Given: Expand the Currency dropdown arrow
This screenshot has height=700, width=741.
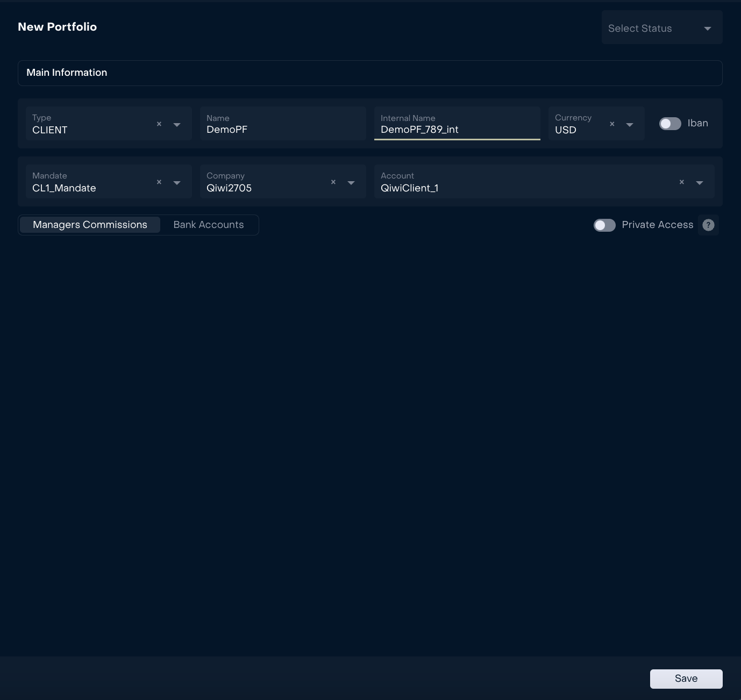Looking at the screenshot, I should [630, 125].
